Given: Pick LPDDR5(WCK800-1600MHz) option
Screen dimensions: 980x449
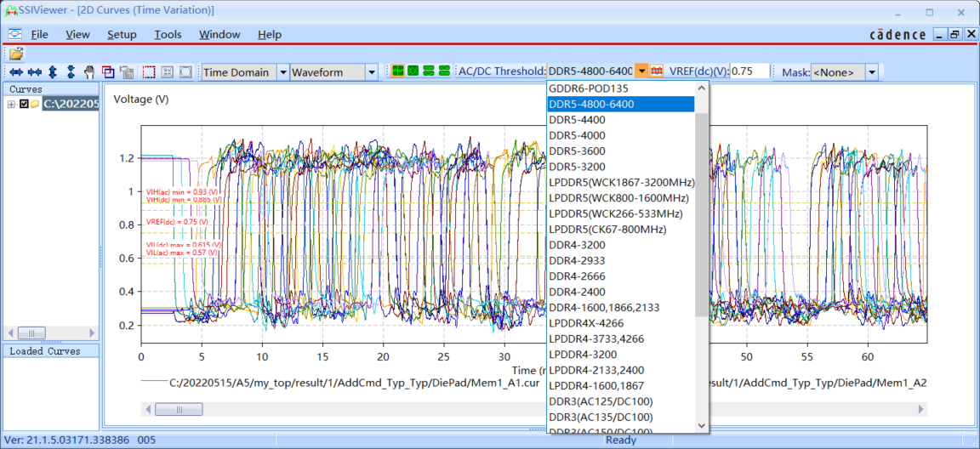Looking at the screenshot, I should coord(621,198).
